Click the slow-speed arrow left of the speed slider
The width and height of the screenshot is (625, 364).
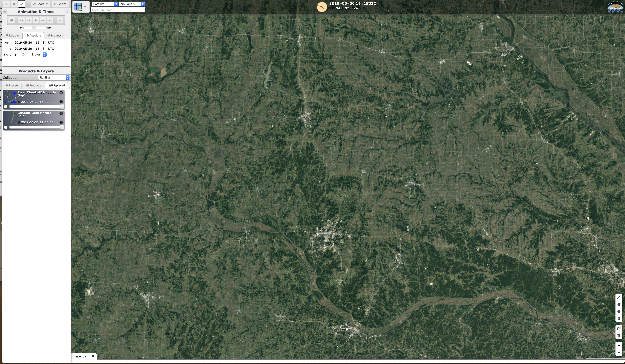pyautogui.click(x=21, y=28)
